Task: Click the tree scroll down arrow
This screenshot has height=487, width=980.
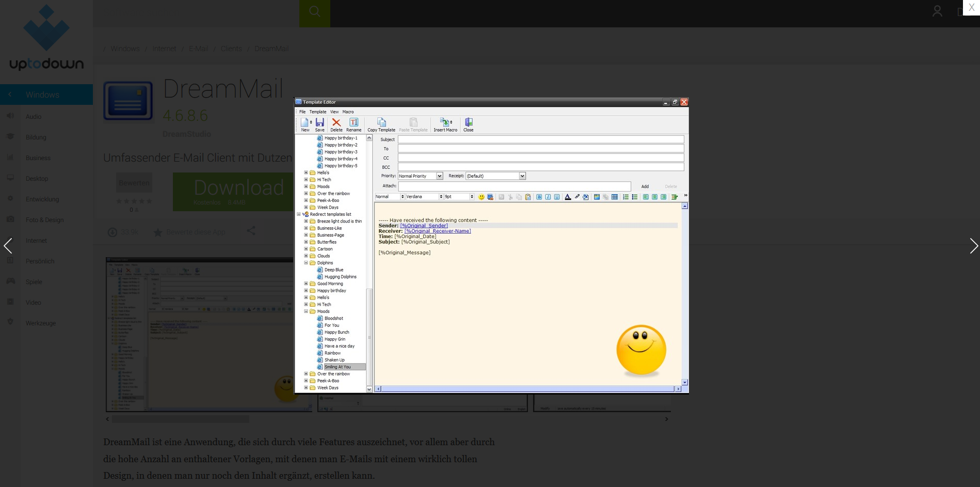Action: point(369,389)
